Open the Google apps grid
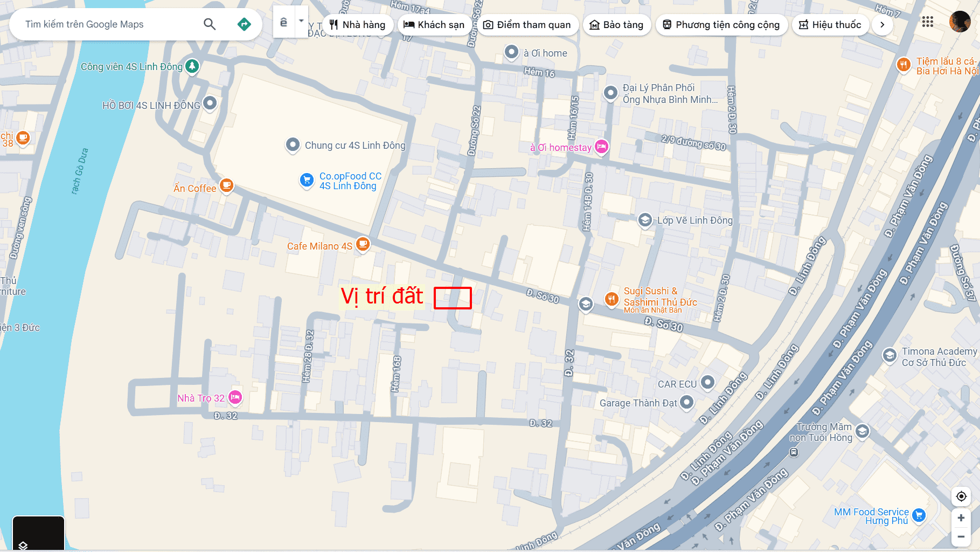Screen dimensions: 980x552 pos(927,22)
